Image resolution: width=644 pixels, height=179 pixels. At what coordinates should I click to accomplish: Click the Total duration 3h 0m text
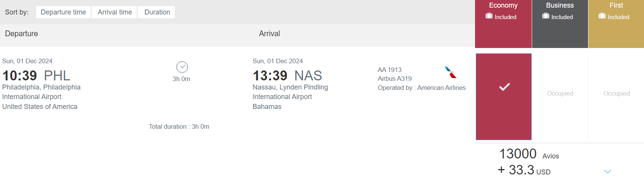point(179,127)
